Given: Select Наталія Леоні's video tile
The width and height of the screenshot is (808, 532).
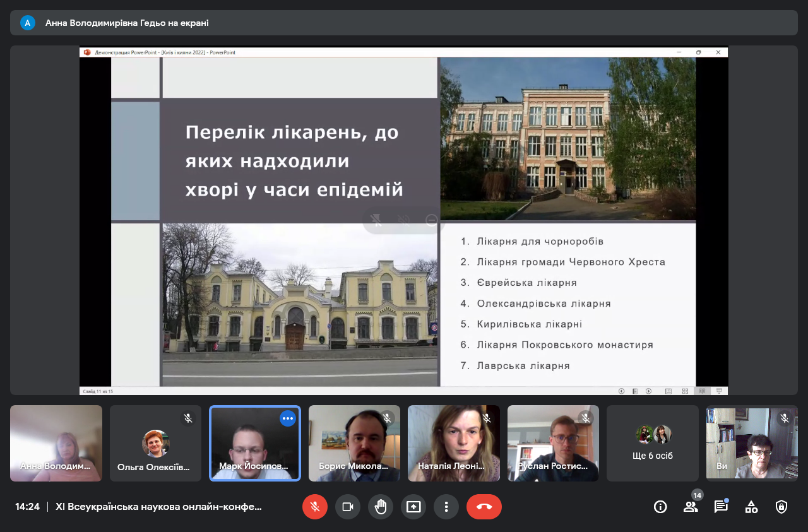Looking at the screenshot, I should coord(453,443).
